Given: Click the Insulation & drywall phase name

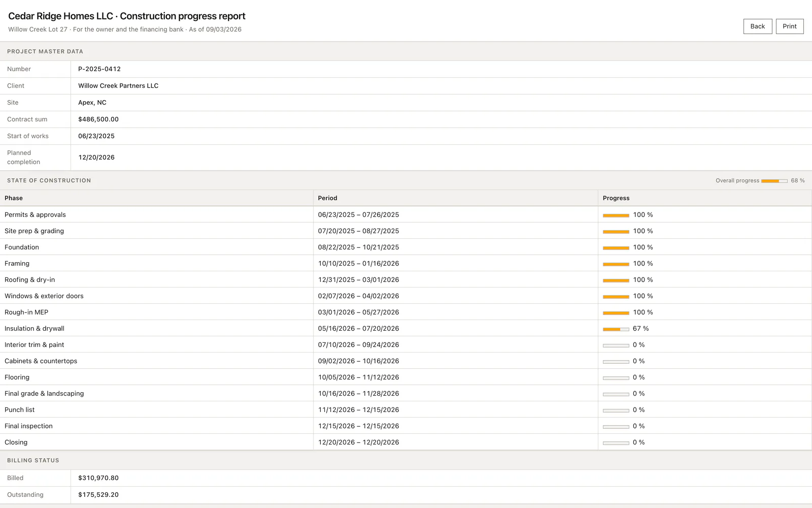Looking at the screenshot, I should pos(35,329).
